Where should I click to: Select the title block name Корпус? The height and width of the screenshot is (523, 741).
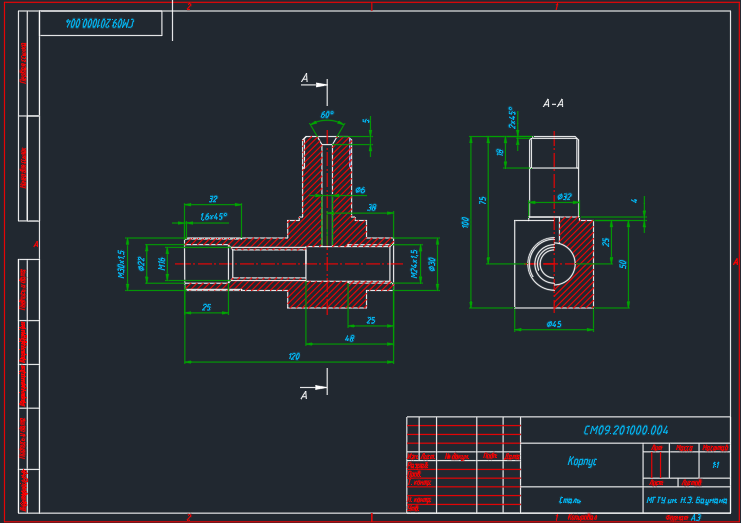(581, 462)
